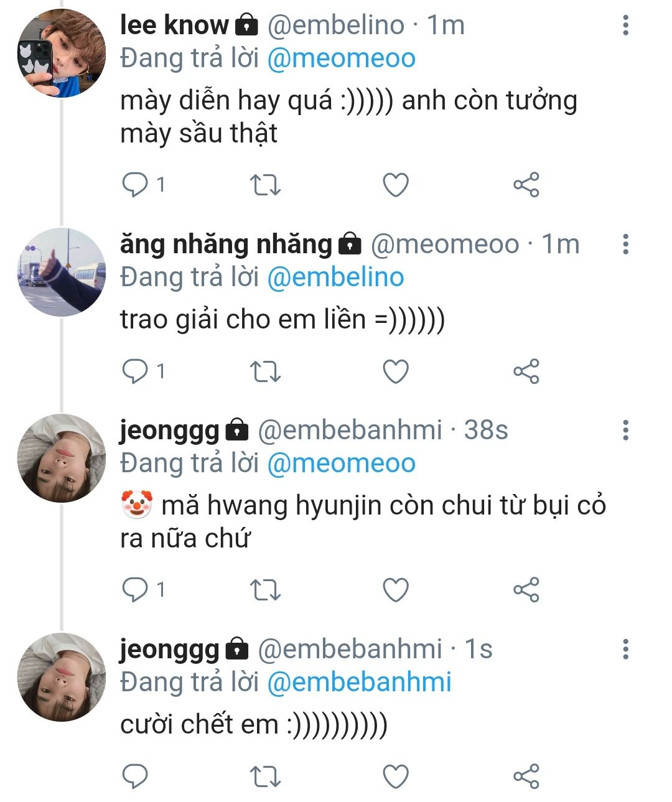Retweet the 'trao giải cho em liền' tweet

265,371
